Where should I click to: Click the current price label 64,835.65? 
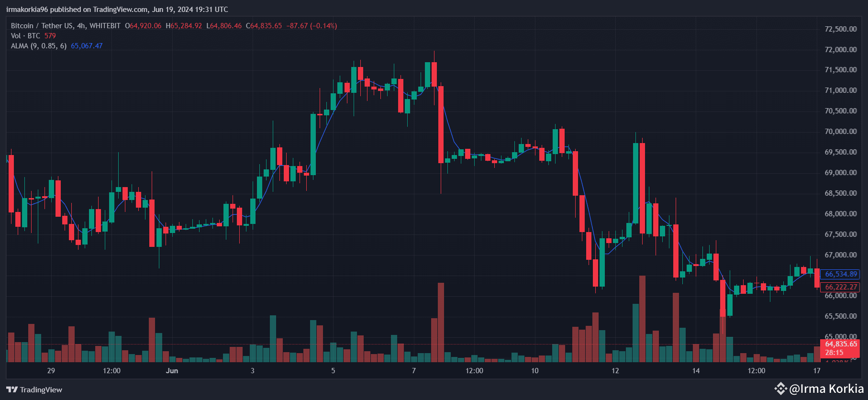[x=841, y=344]
